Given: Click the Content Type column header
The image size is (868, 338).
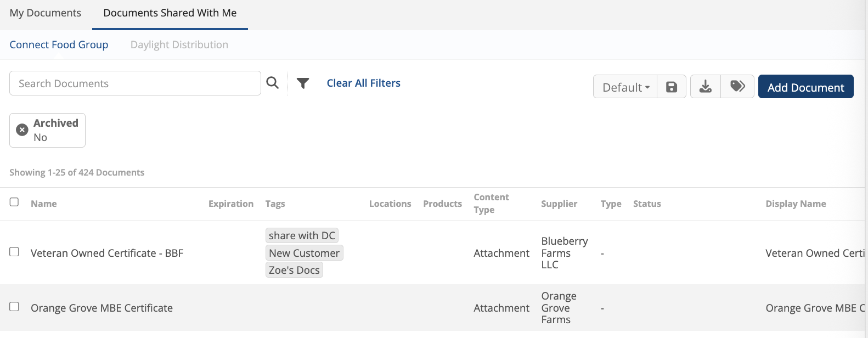Looking at the screenshot, I should (492, 204).
